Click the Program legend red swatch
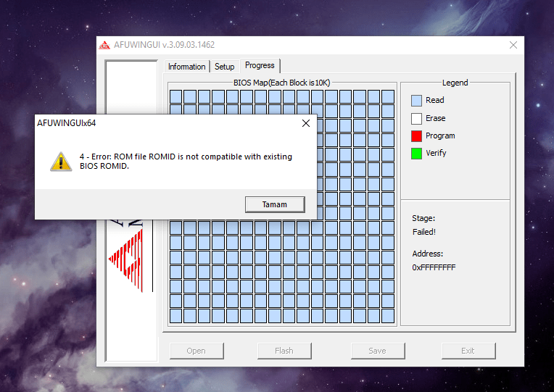The image size is (554, 392). tap(416, 136)
